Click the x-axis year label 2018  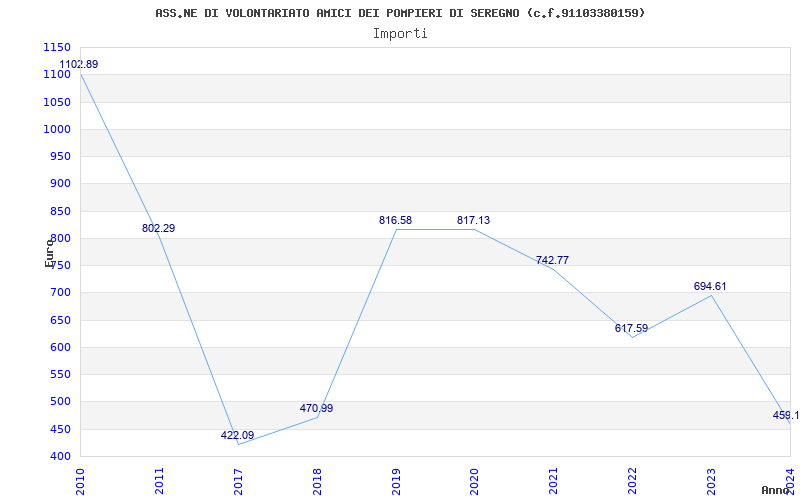pyautogui.click(x=317, y=481)
